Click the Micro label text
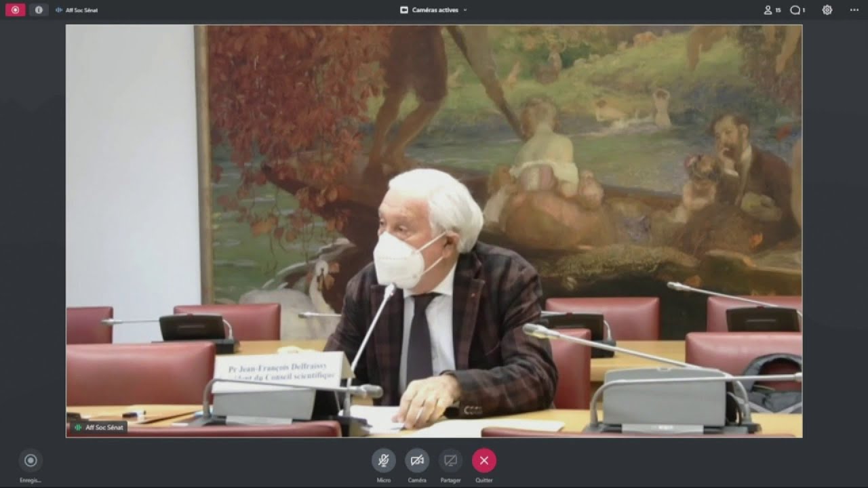This screenshot has width=868, height=488. coord(383,480)
